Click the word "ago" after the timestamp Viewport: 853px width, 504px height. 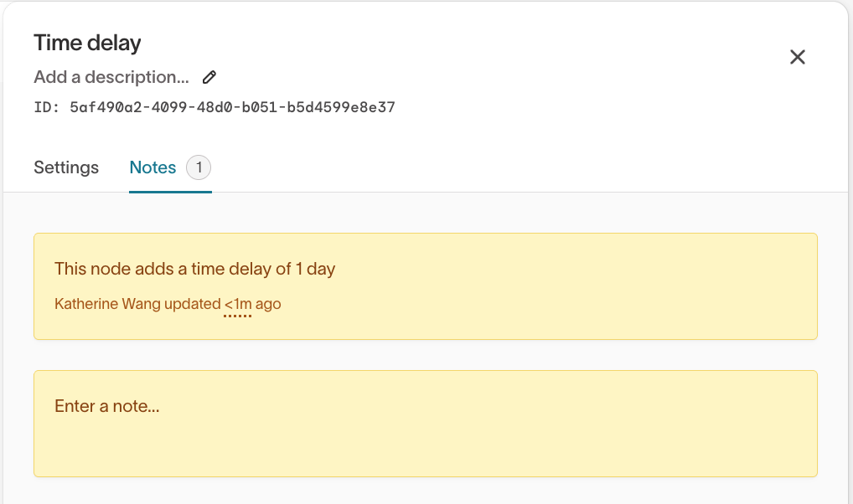point(268,305)
